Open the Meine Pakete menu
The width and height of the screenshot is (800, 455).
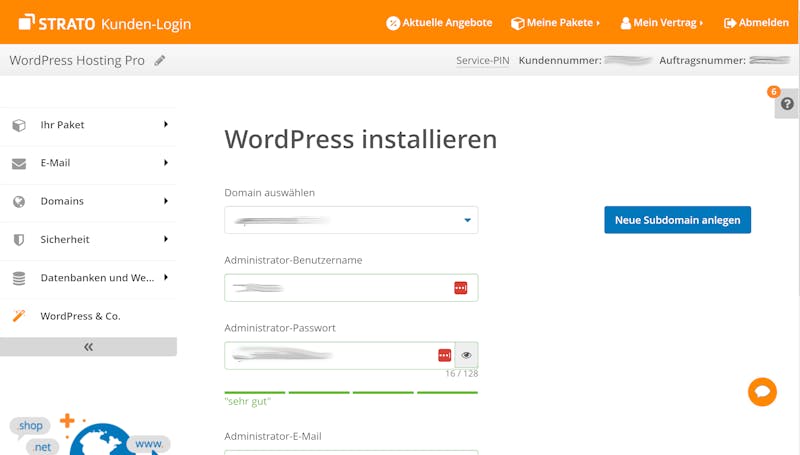pyautogui.click(x=556, y=23)
